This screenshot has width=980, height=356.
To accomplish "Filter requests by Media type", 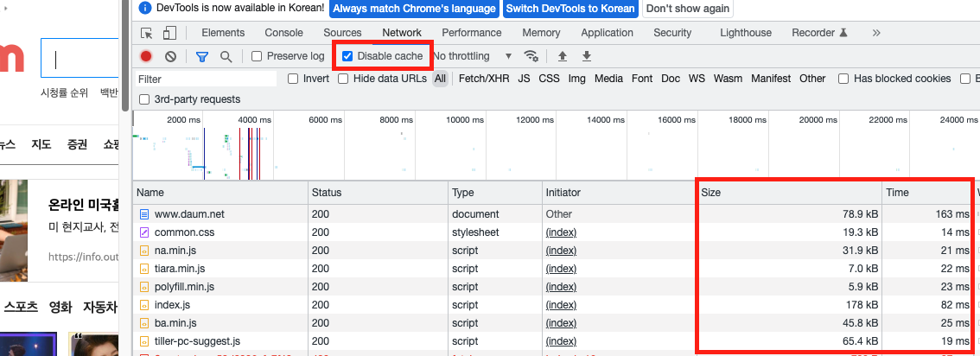I will 608,79.
